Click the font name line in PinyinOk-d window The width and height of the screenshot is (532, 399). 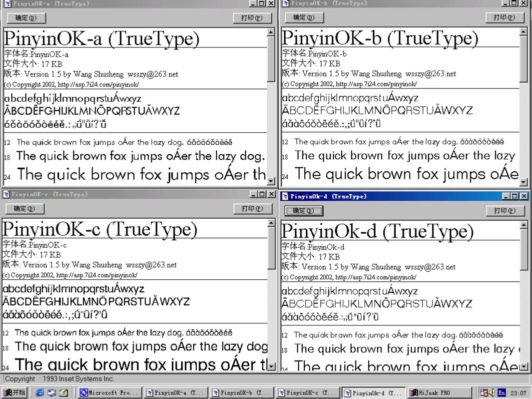click(x=313, y=247)
